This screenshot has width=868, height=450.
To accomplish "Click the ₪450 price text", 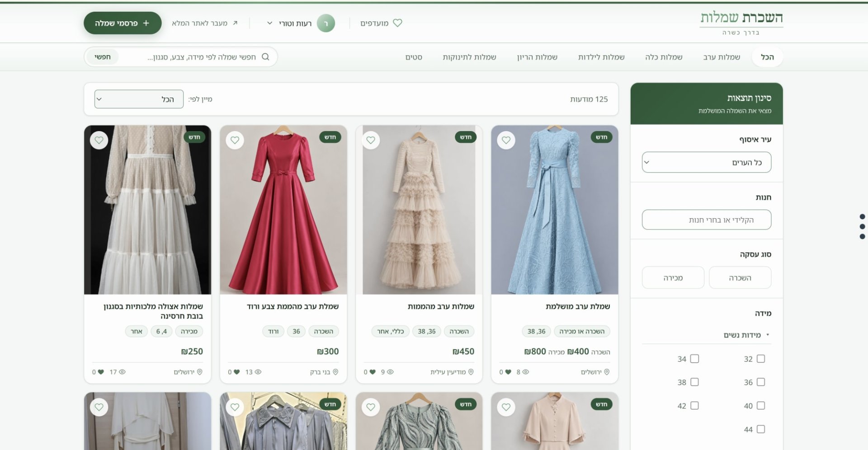I will 463,352.
